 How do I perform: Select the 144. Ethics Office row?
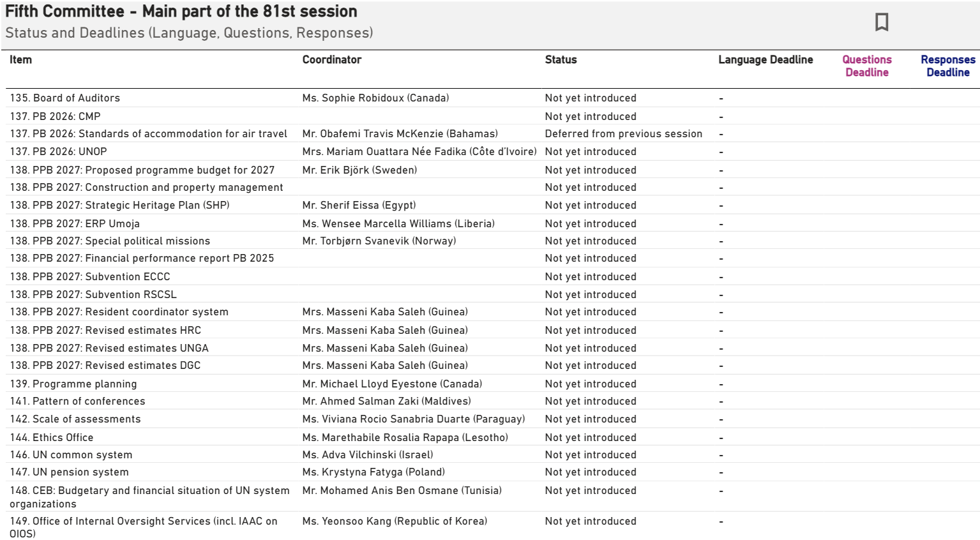tap(492, 437)
